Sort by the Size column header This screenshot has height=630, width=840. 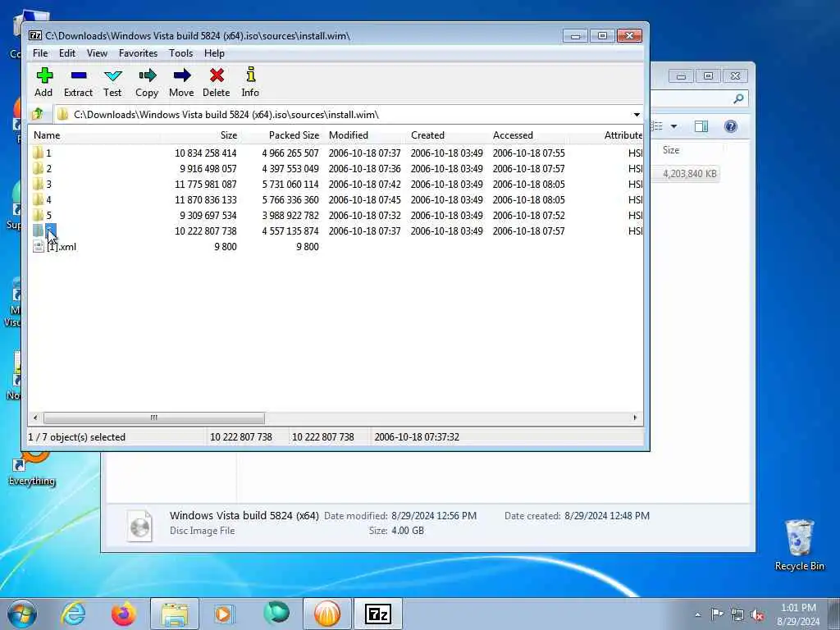(200, 135)
